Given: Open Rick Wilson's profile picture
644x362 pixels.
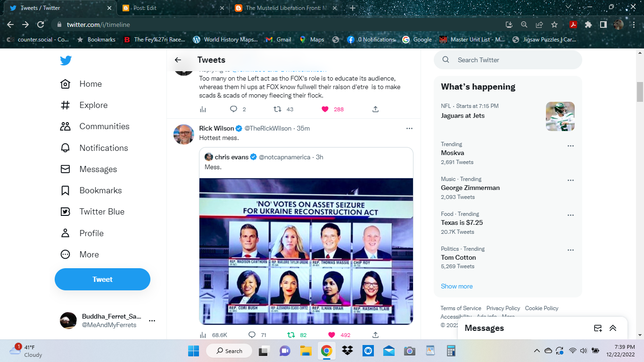Looking at the screenshot, I should pyautogui.click(x=184, y=134).
